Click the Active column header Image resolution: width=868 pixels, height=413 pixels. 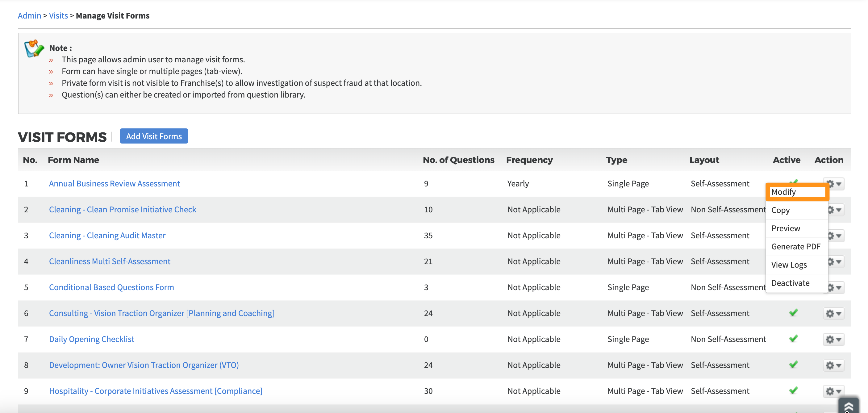[787, 160]
